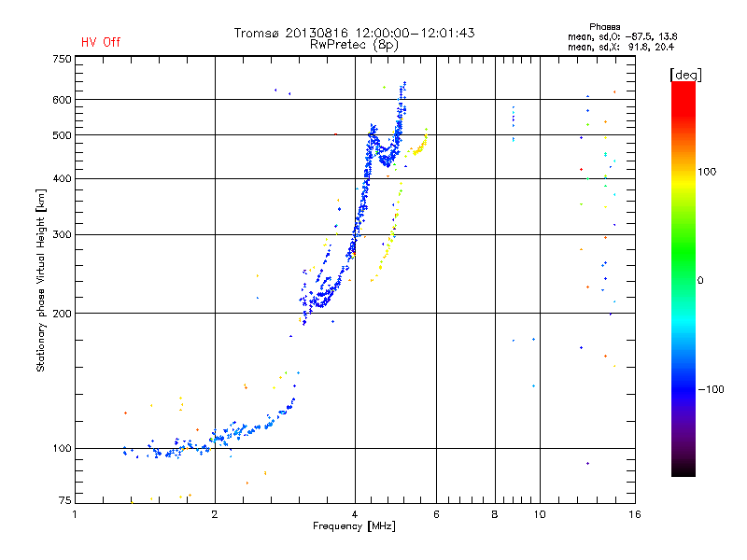Click y-axis tick label '750'

pyautogui.click(x=62, y=59)
